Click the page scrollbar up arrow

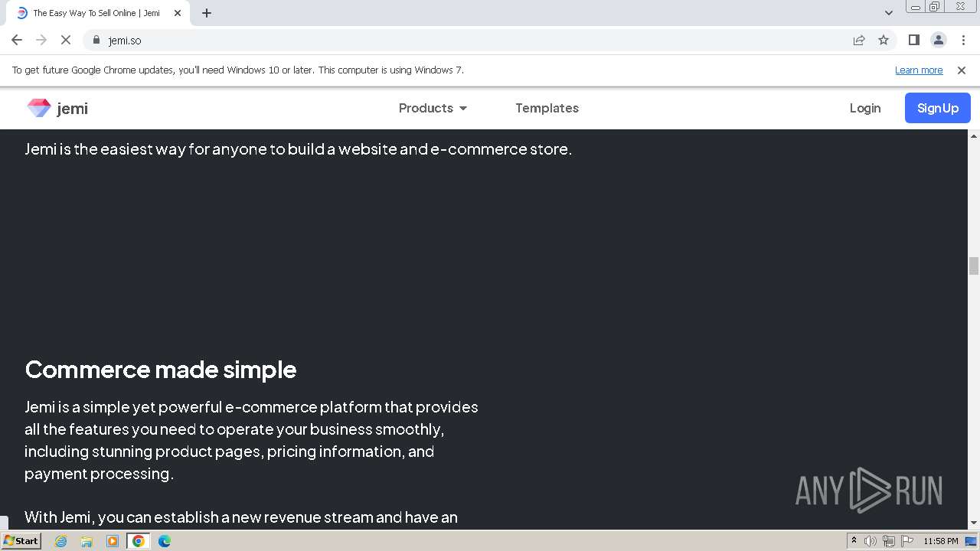974,136
